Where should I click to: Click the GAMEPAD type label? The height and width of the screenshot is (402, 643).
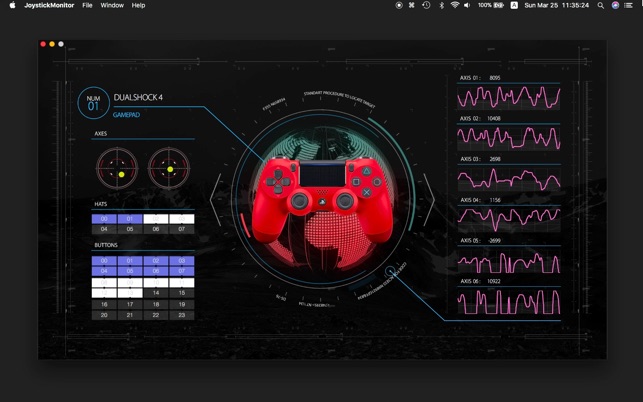point(126,115)
